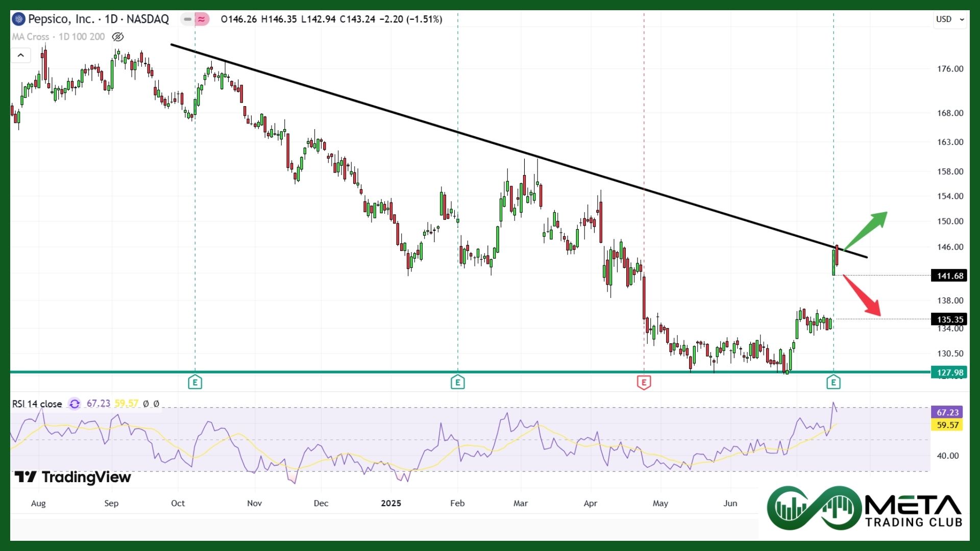Click the Pepsico, Inc. symbol title
This screenshot has width=980, height=551.
tap(61, 19)
